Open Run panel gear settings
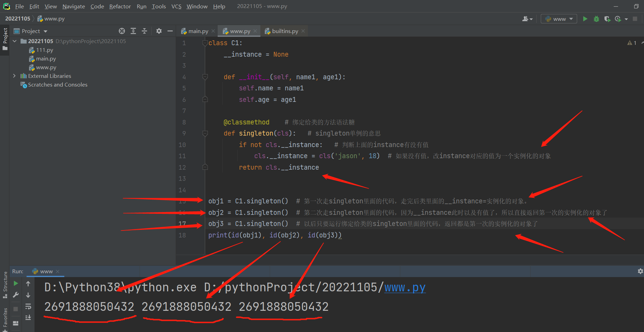The width and height of the screenshot is (644, 332). coord(641,271)
